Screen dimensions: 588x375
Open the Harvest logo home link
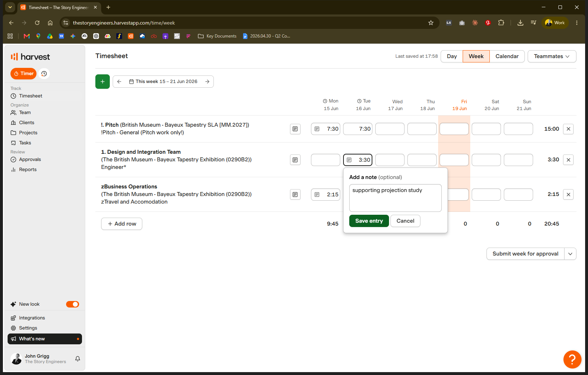coord(30,57)
